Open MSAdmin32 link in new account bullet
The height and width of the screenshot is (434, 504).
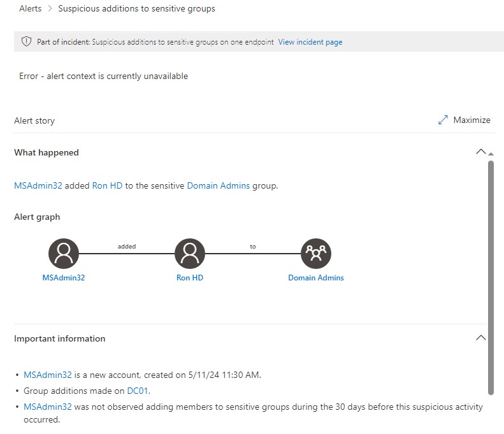[x=48, y=375]
